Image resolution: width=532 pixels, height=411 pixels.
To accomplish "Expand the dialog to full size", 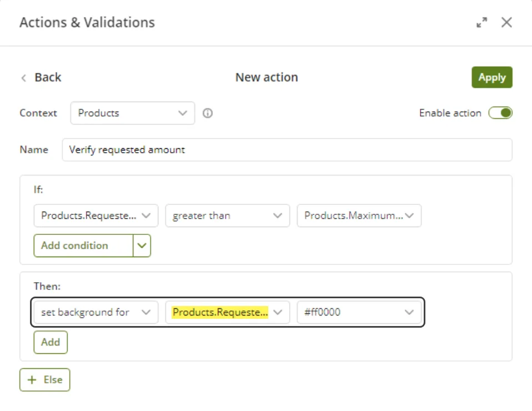I will coord(482,22).
